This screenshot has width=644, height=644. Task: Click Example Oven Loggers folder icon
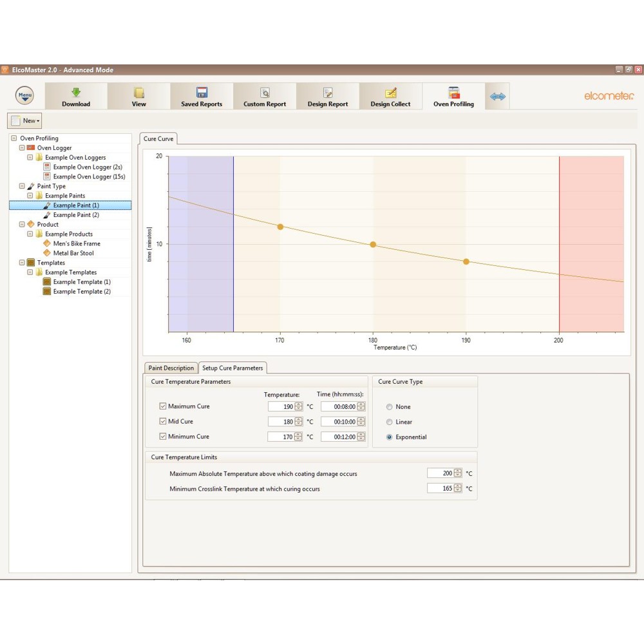(x=39, y=157)
